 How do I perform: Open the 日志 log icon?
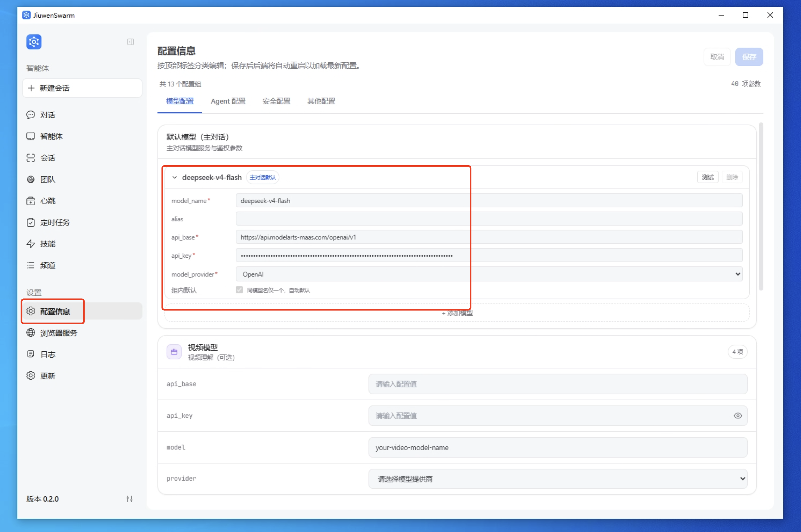31,354
